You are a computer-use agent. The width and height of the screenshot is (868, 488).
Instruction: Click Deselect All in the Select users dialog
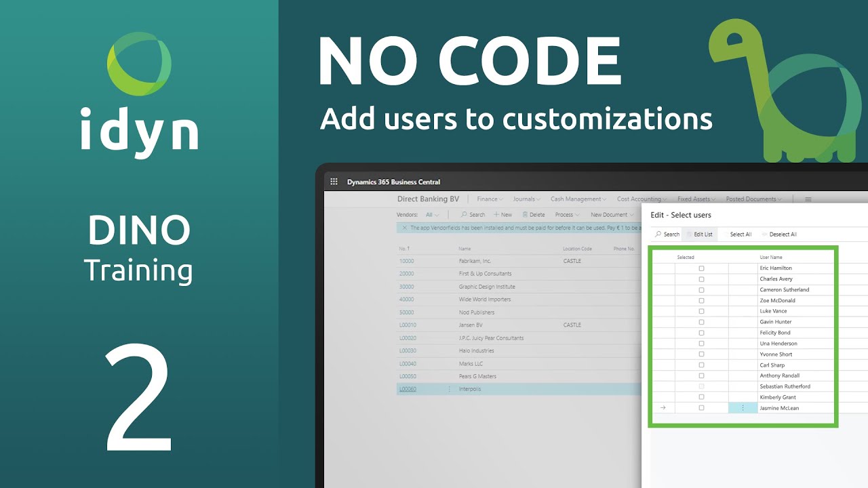(x=779, y=235)
